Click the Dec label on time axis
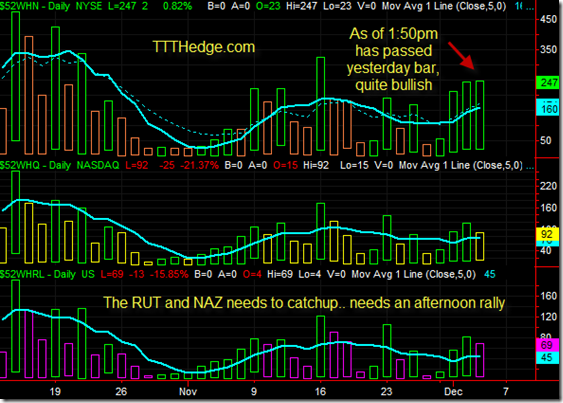The width and height of the screenshot is (563, 403). [453, 391]
